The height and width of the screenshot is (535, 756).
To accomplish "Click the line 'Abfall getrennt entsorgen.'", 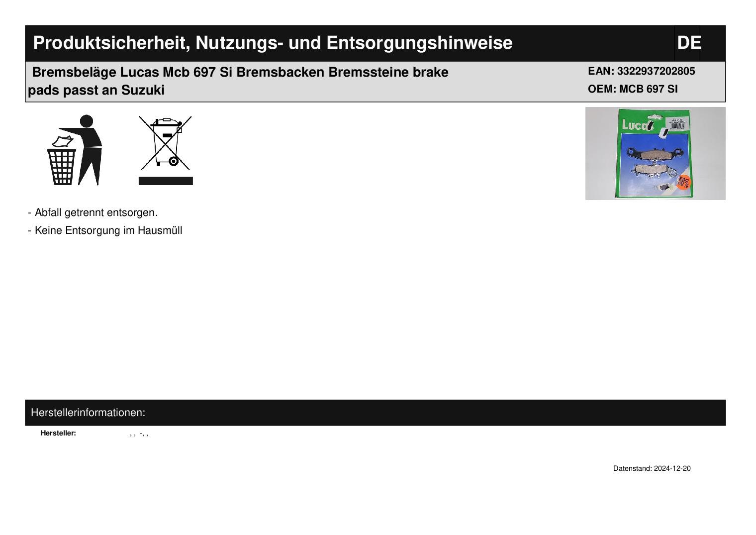I will (x=93, y=213).
